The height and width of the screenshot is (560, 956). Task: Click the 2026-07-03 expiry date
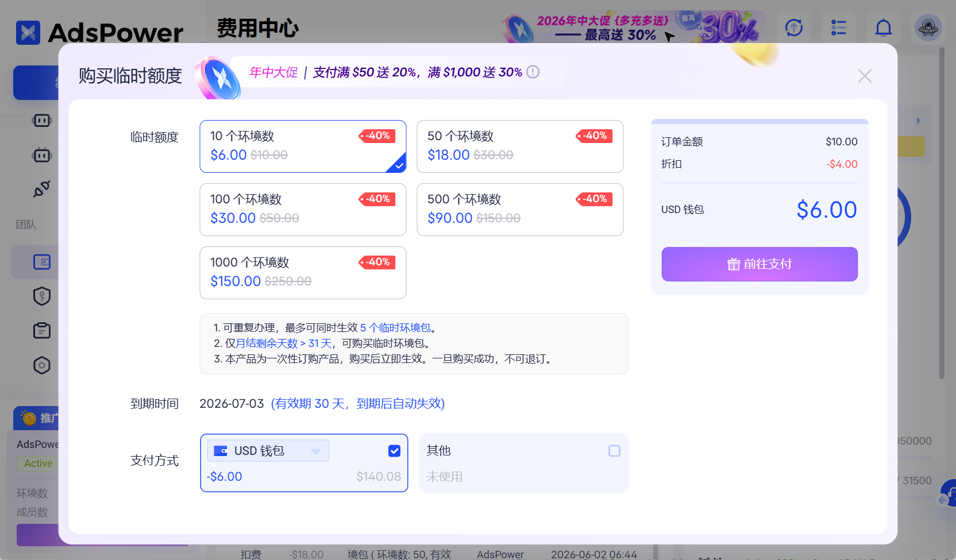pyautogui.click(x=232, y=404)
